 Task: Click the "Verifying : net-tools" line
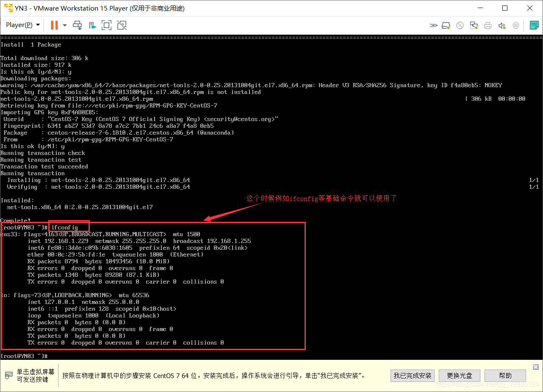pyautogui.click(x=99, y=187)
